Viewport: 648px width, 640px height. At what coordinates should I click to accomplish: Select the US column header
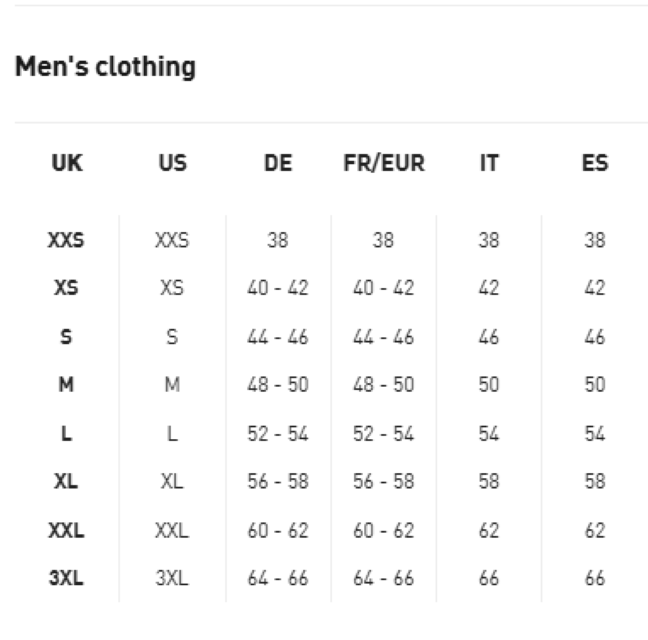pyautogui.click(x=172, y=164)
